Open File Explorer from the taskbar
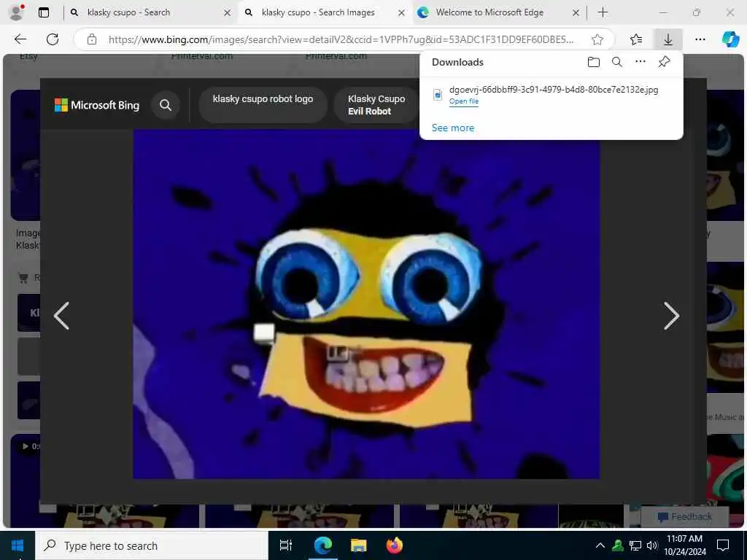747x560 pixels. (358, 545)
